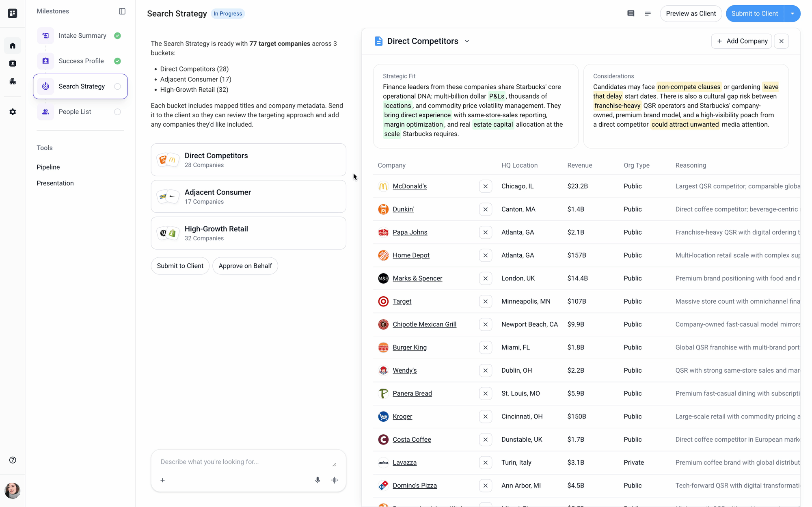Viewport: 812px width, 507px height.
Task: Open the contacts icon in left sidebar
Action: 13,63
